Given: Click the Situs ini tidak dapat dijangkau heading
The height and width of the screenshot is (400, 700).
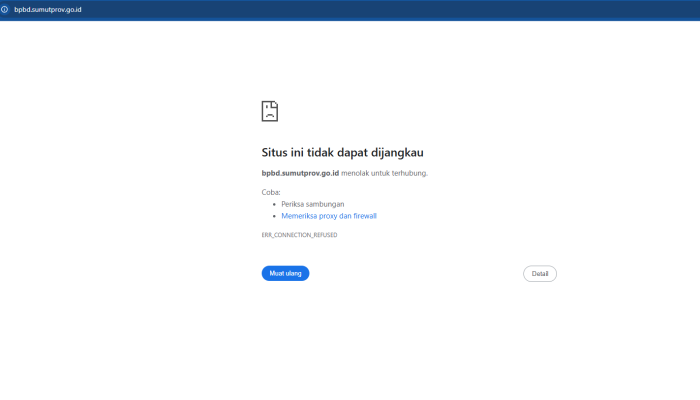Looking at the screenshot, I should tap(342, 152).
